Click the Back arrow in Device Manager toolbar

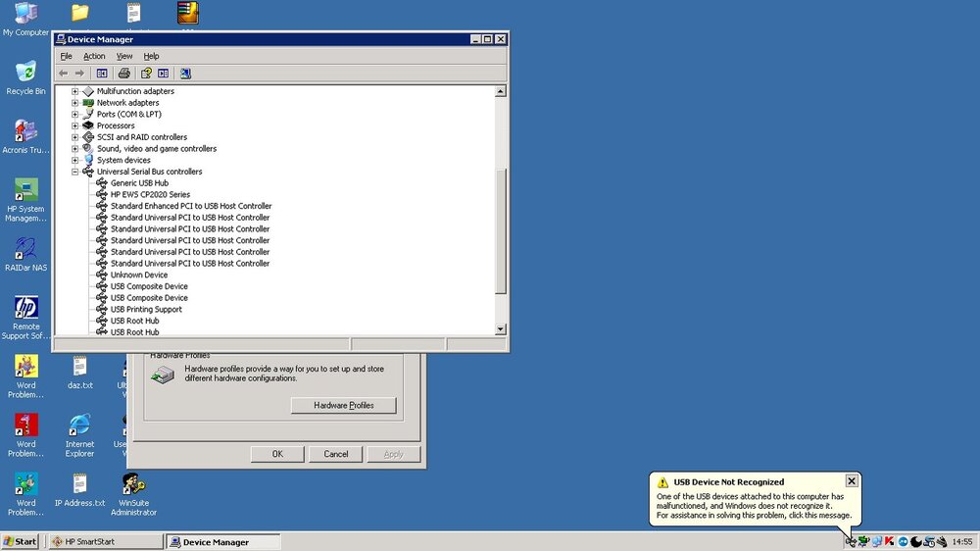(x=63, y=74)
